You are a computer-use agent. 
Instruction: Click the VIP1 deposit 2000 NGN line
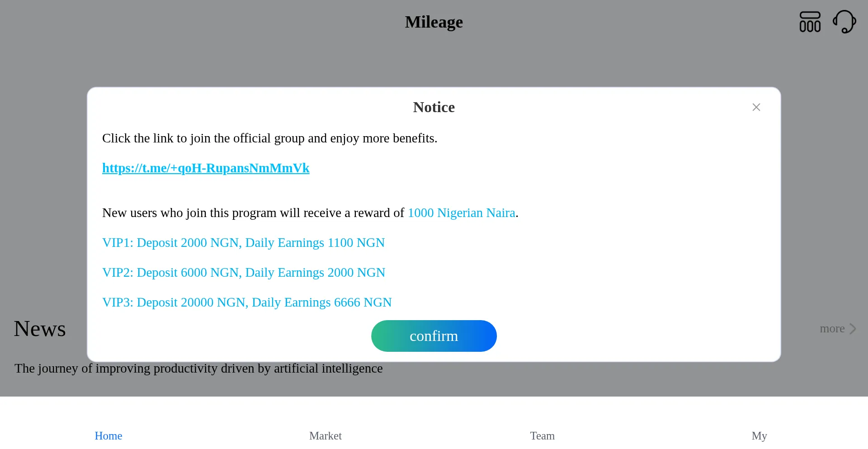tap(243, 243)
